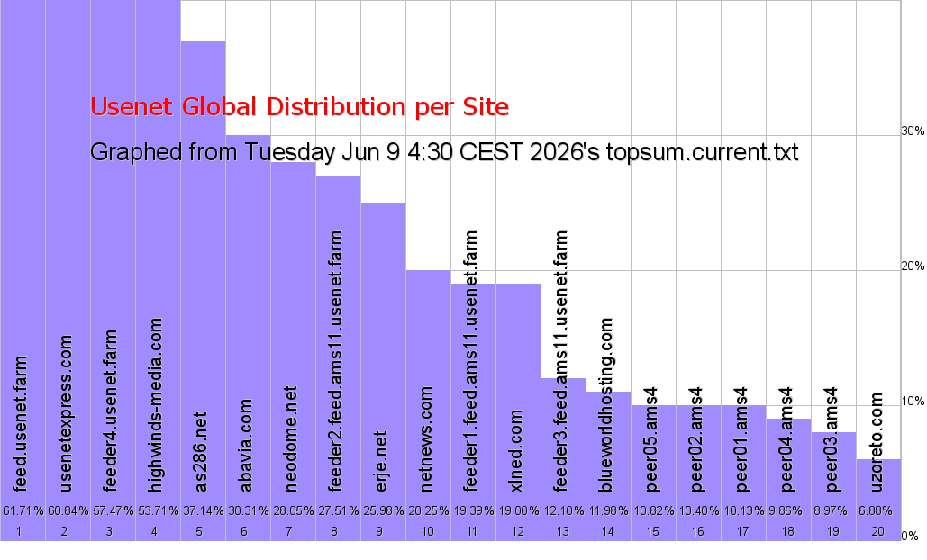Click the 9.86% value
Viewport: 927px width, 560px height.
[x=786, y=510]
